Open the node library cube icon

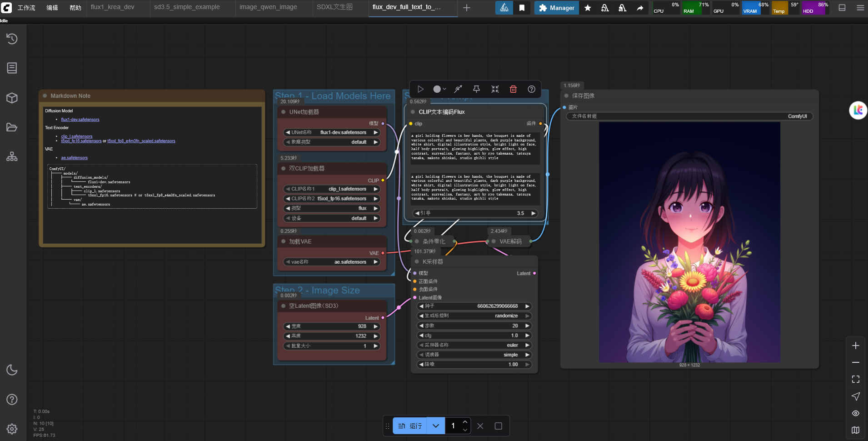[x=12, y=98]
